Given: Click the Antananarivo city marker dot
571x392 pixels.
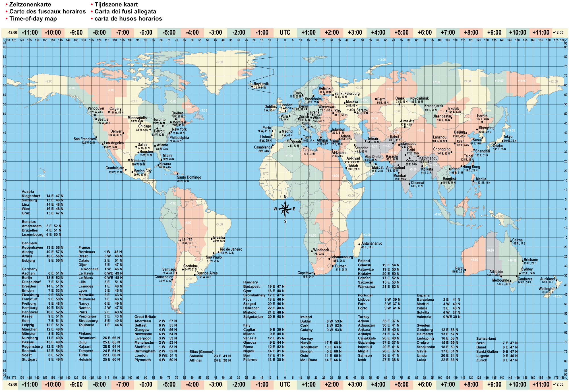Looking at the screenshot, I should [x=359, y=244].
